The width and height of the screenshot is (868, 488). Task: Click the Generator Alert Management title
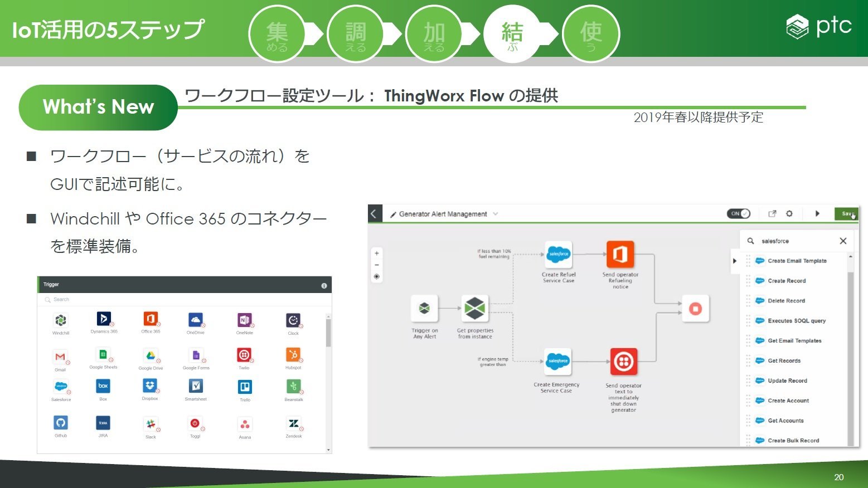(443, 214)
